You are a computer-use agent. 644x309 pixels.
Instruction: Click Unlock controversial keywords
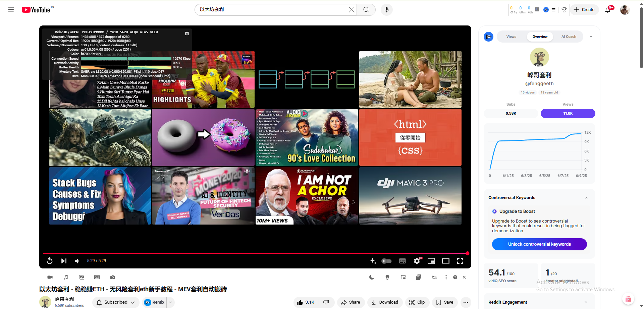point(539,244)
